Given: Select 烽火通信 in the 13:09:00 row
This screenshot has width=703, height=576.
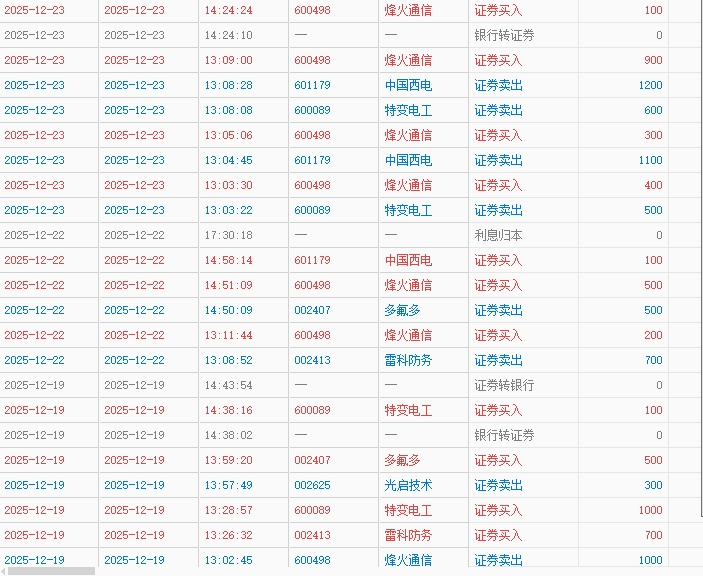Looking at the screenshot, I should tap(408, 60).
